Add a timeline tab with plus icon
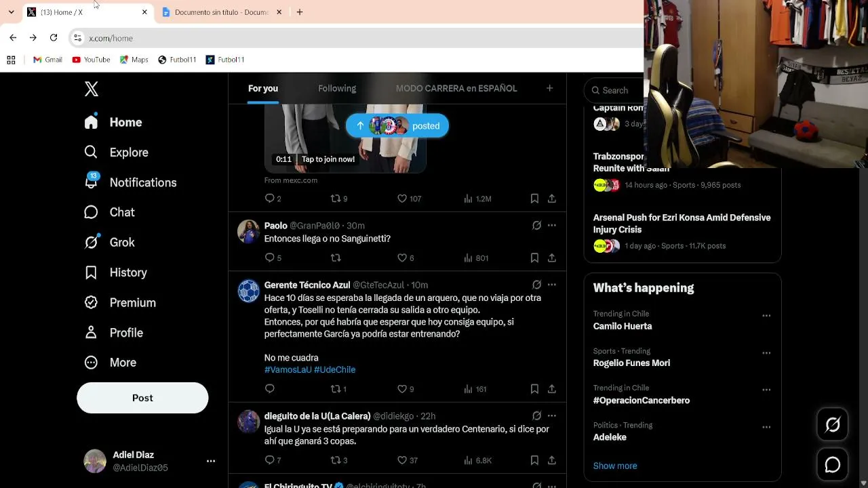The width and height of the screenshot is (868, 488). pos(550,88)
